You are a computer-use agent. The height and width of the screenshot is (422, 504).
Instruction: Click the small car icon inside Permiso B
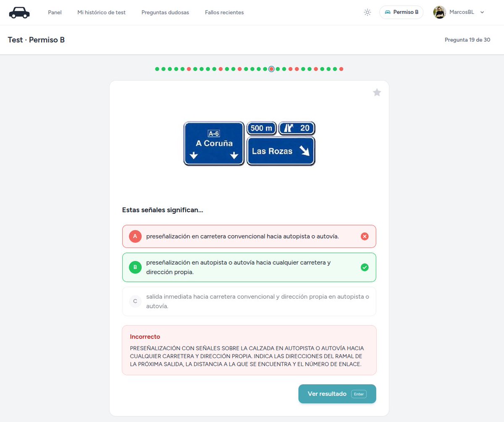[x=388, y=13]
